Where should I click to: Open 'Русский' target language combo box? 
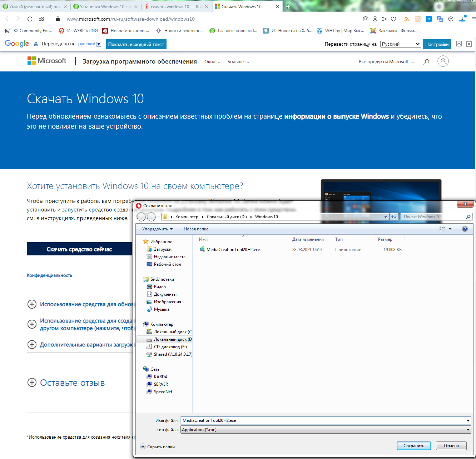tap(401, 44)
